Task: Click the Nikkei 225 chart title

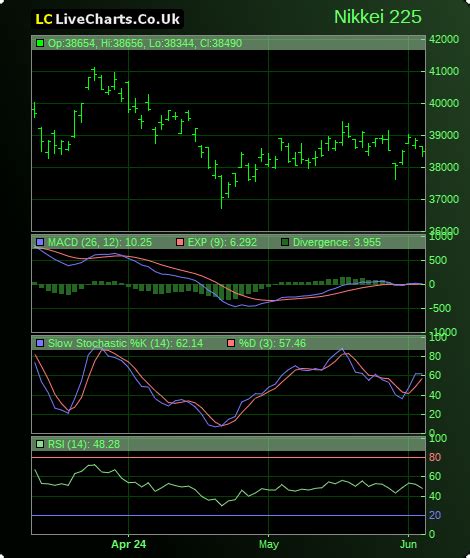Action: coord(377,17)
